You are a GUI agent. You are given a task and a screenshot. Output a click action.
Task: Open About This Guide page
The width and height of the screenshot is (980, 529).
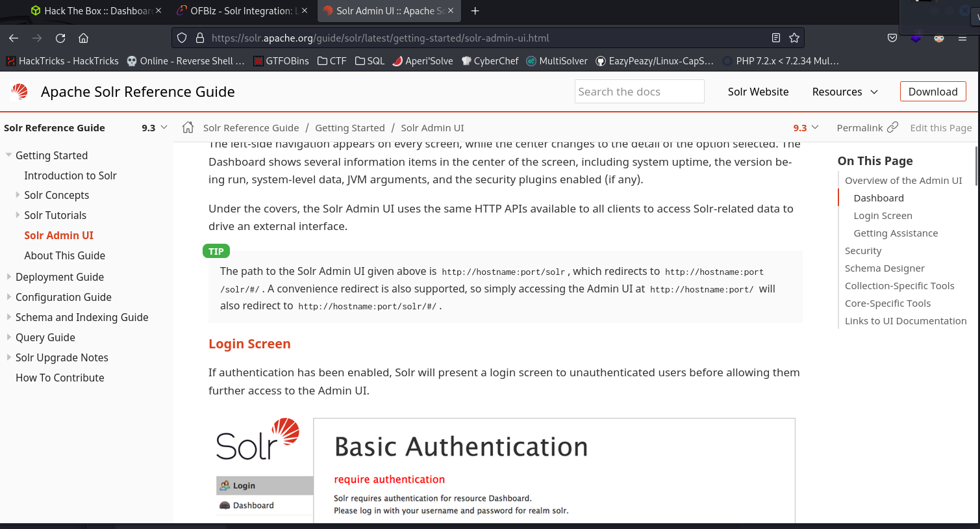(x=64, y=255)
